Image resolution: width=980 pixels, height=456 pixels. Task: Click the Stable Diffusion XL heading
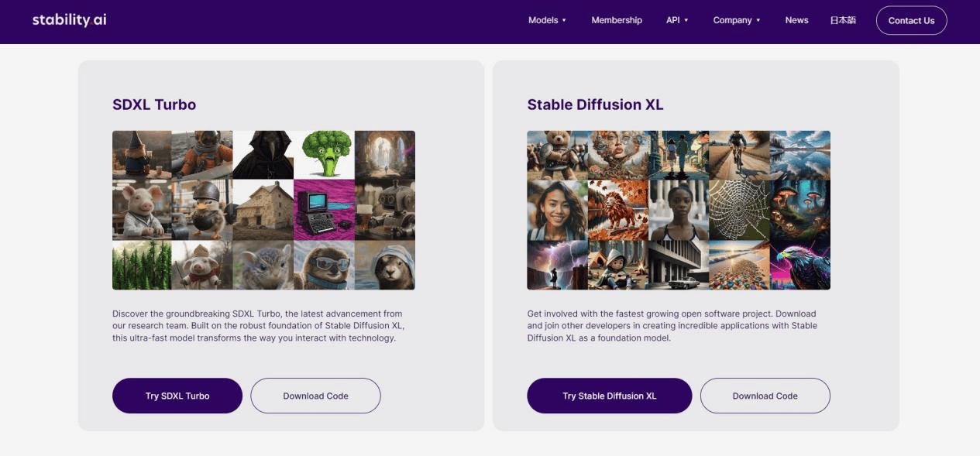pos(595,105)
